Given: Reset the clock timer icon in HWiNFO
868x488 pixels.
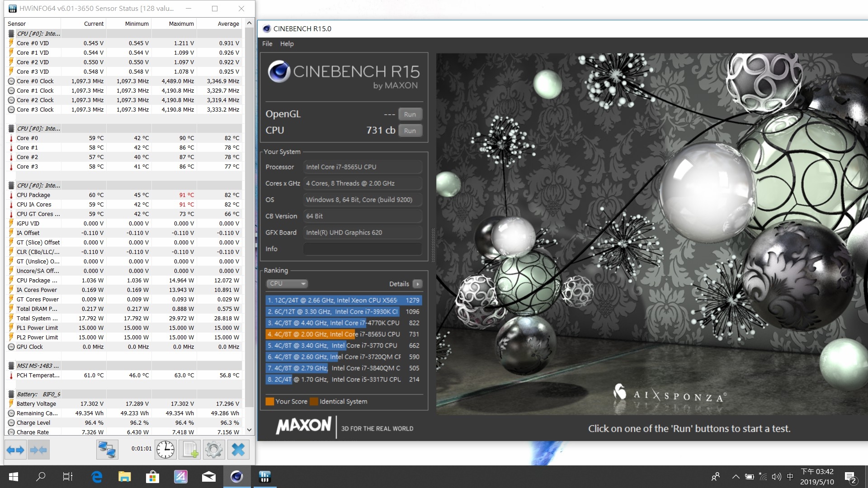Looking at the screenshot, I should click(x=165, y=450).
